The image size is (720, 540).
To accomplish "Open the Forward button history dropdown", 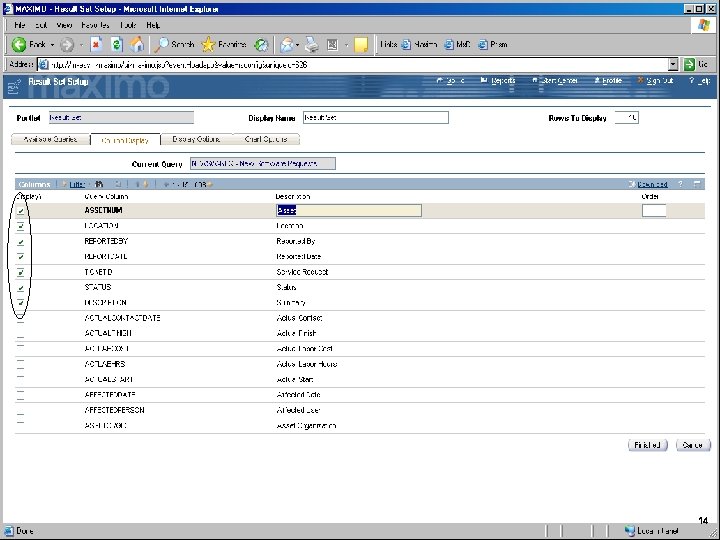I will (81, 45).
